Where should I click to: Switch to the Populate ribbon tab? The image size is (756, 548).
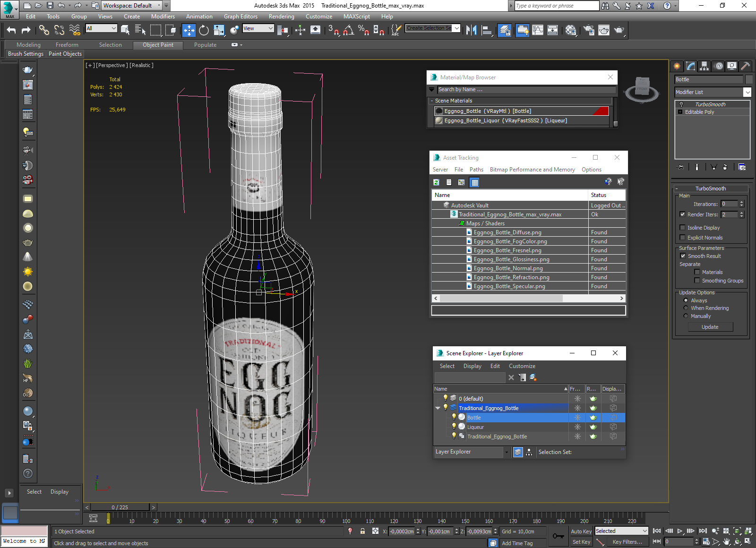[205, 45]
